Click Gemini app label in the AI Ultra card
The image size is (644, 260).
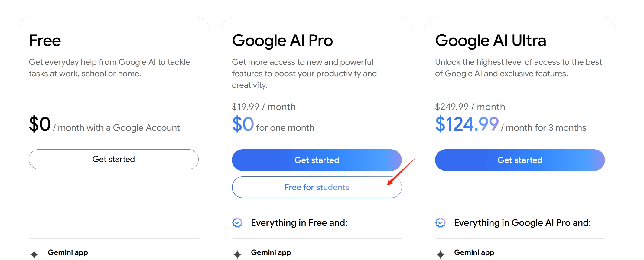point(474,252)
